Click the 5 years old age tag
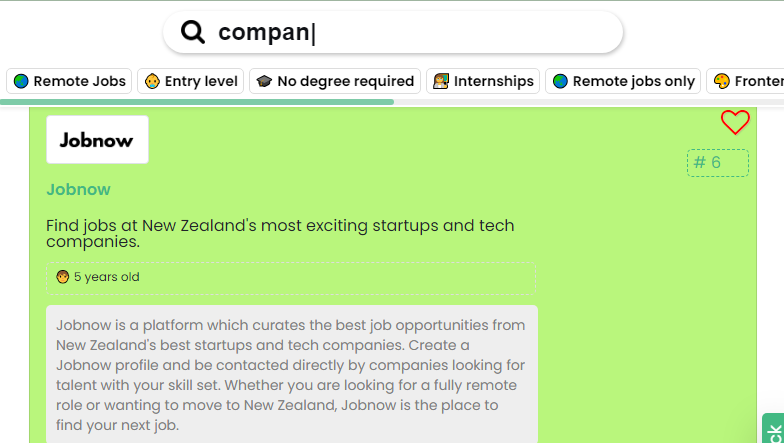Viewport: 784px width, 443px height. (x=98, y=277)
